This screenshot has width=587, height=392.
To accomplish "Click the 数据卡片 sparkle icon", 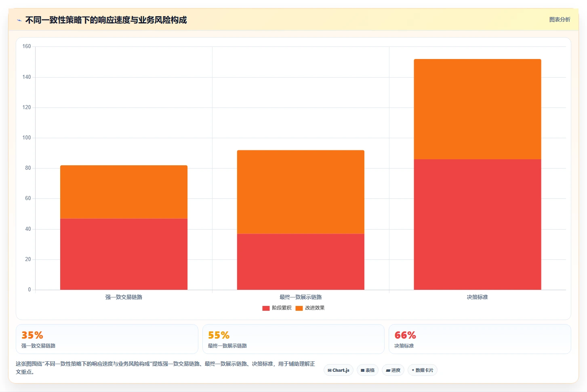I will 413,370.
